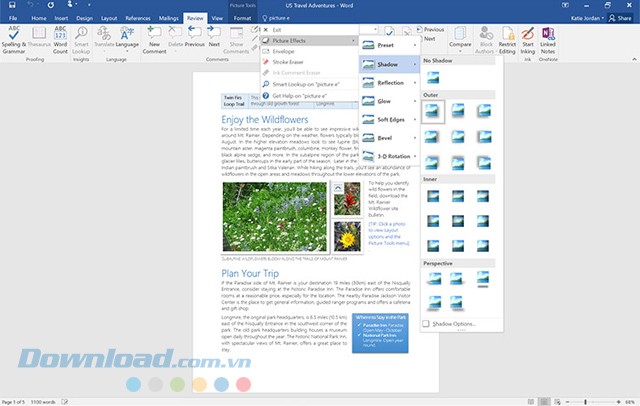Screen dimensions: 640x406
Task: Open the Translate tool
Action: tap(104, 38)
